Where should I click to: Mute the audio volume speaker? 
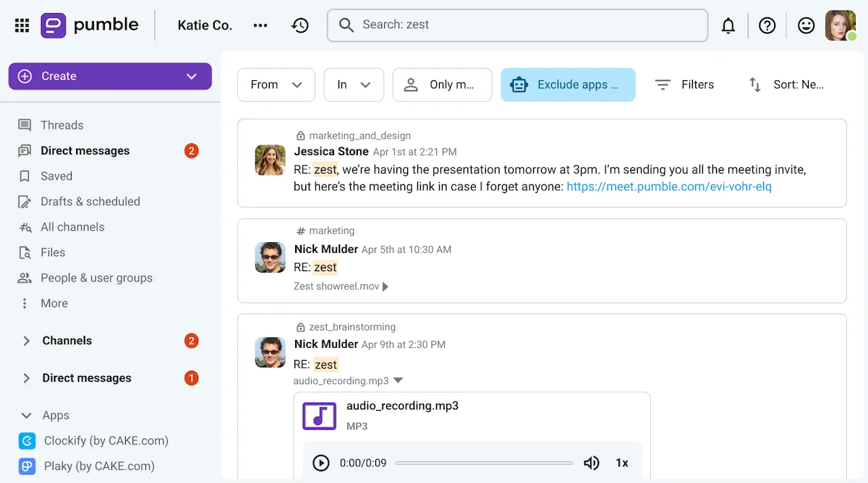tap(592, 463)
